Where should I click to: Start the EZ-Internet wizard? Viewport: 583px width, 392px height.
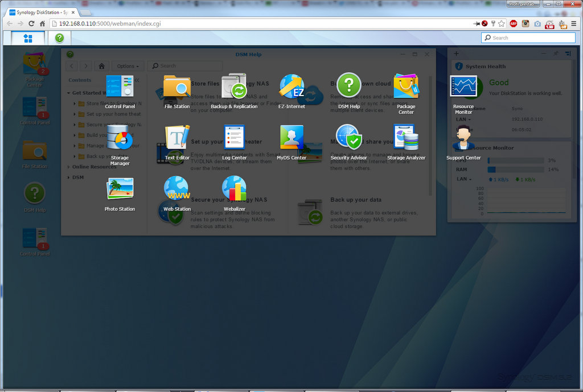tap(291, 92)
